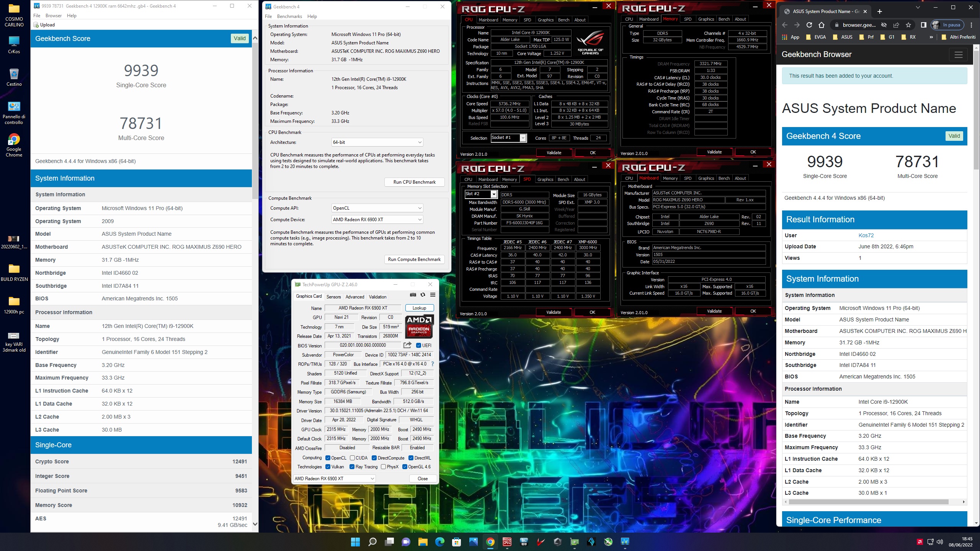This screenshot has height=551, width=980.
Task: Click the crossed-eye tracking icon in address bar
Action: [x=884, y=25]
